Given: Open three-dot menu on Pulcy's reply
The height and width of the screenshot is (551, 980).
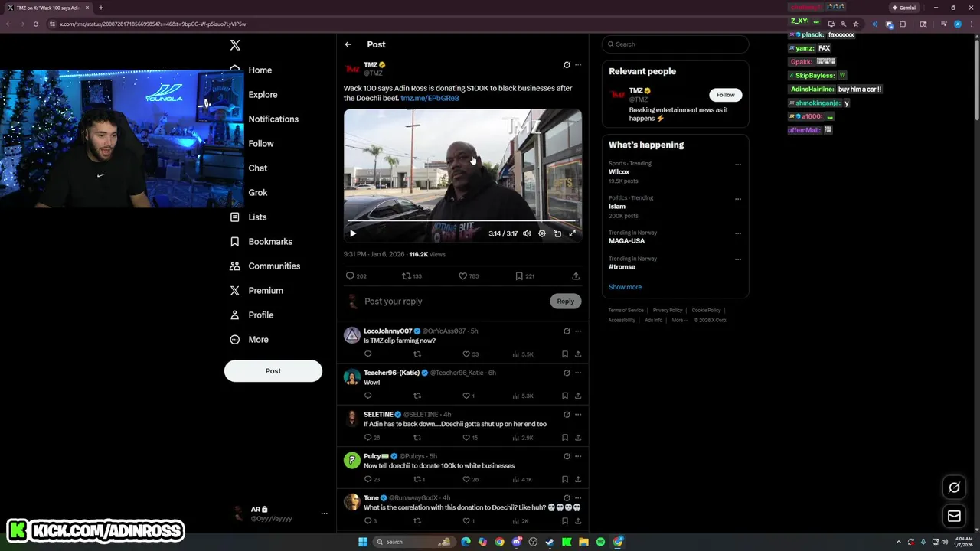Looking at the screenshot, I should point(578,456).
